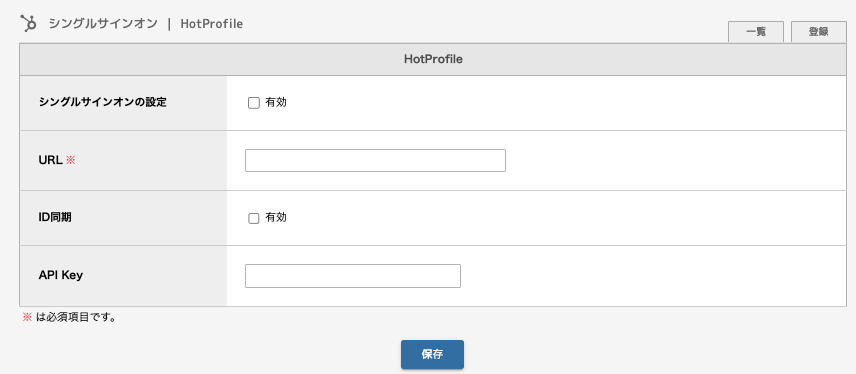Click the HotProfile table header bar

point(433,60)
